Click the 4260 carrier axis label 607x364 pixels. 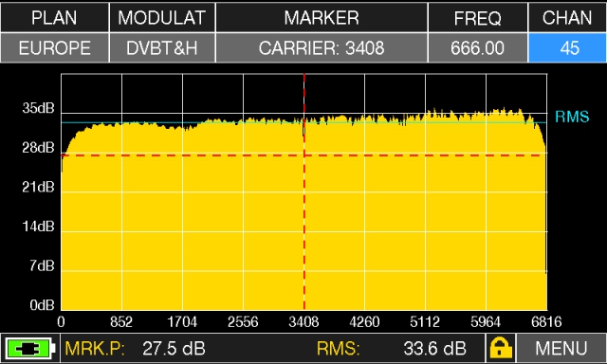pyautogui.click(x=364, y=322)
